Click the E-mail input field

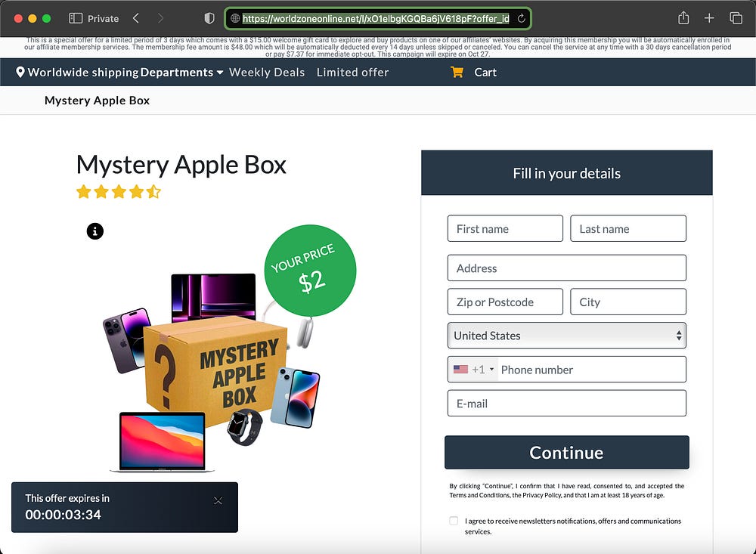point(566,403)
